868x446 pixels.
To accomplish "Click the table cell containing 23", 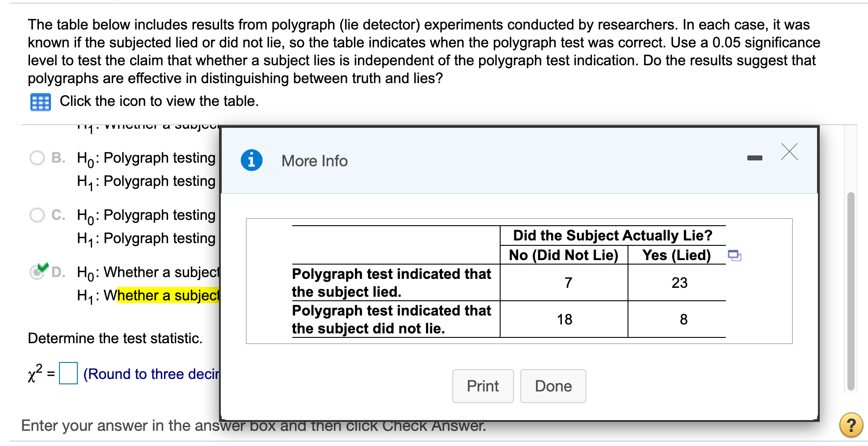I will tap(680, 282).
